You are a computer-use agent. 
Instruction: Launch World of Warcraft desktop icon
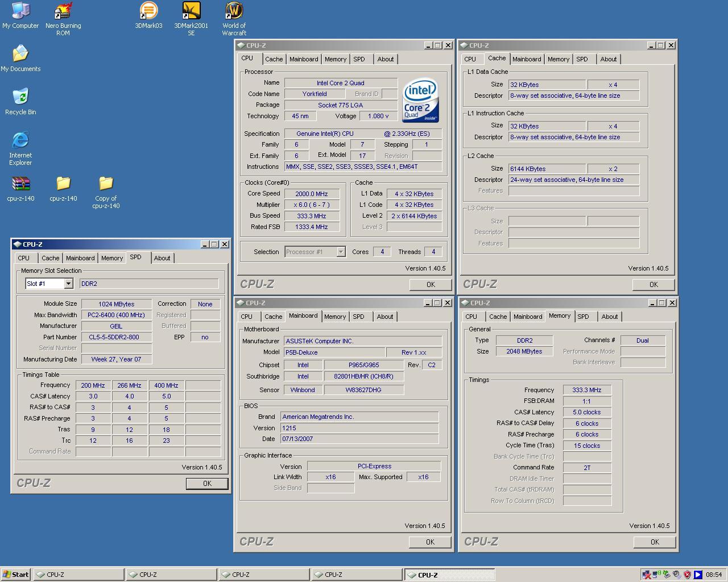click(234, 19)
